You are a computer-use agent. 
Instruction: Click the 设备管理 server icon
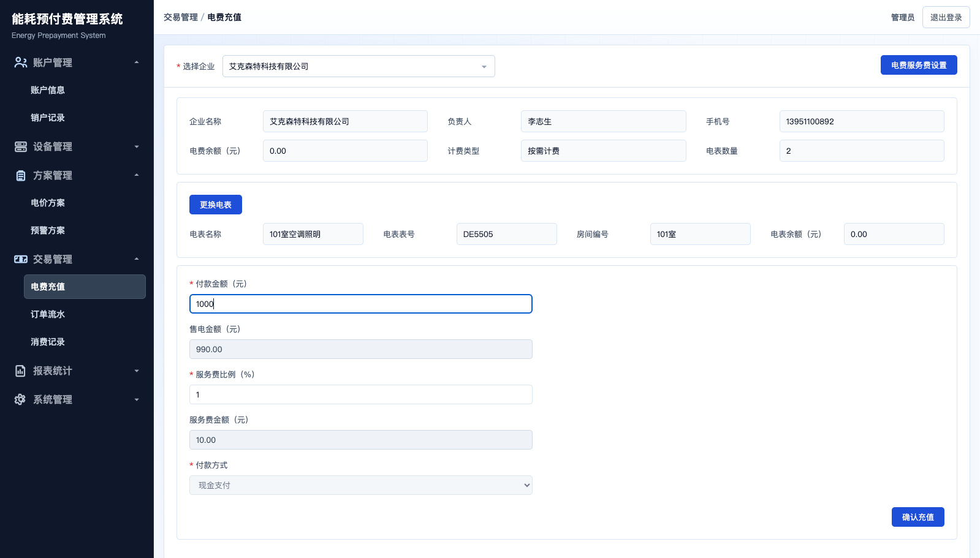(20, 146)
